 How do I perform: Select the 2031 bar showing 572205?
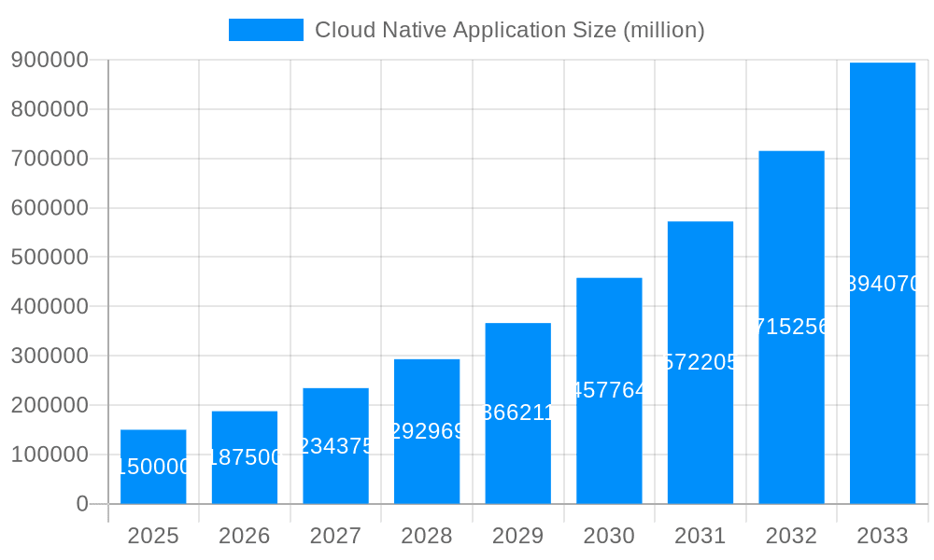coord(700,364)
